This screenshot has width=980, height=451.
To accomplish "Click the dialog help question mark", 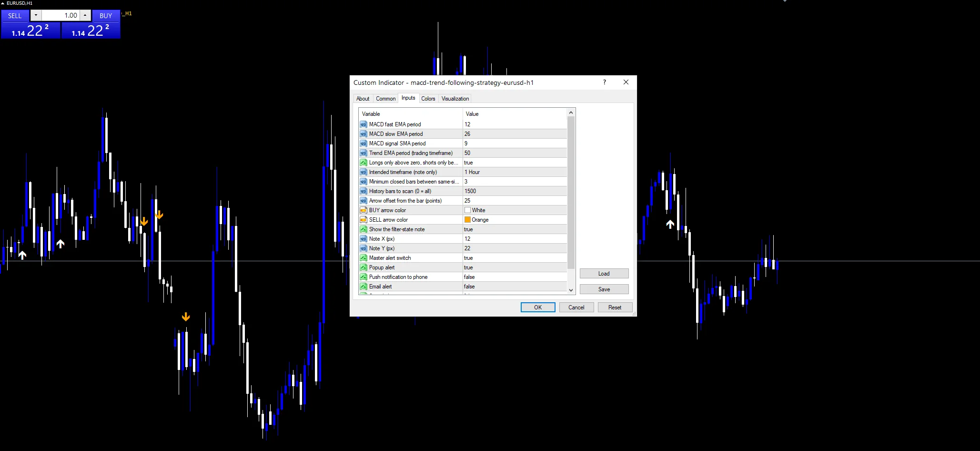I will (x=605, y=82).
